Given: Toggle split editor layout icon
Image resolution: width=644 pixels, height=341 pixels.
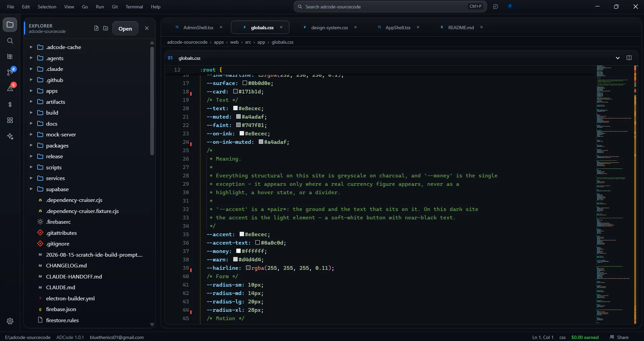Looking at the screenshot, I should pos(629,58).
